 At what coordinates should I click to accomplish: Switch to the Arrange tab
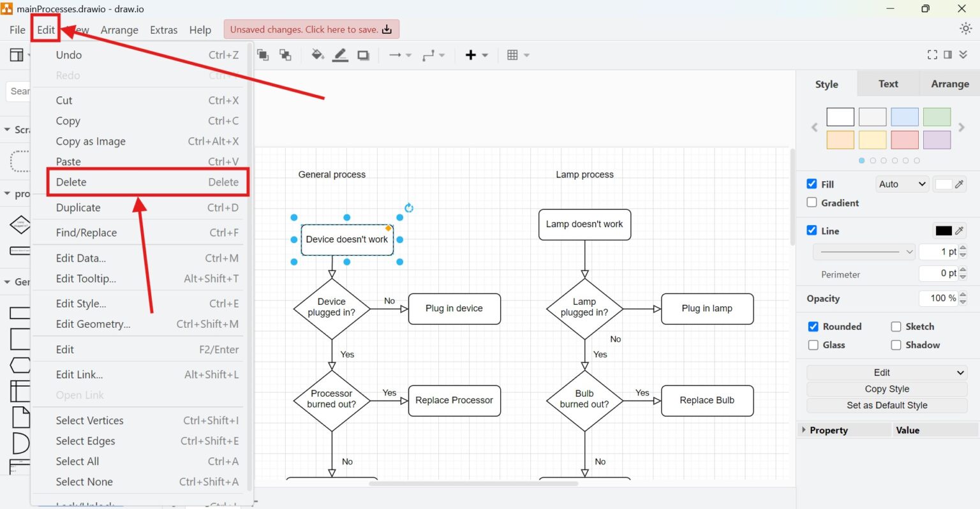click(949, 84)
